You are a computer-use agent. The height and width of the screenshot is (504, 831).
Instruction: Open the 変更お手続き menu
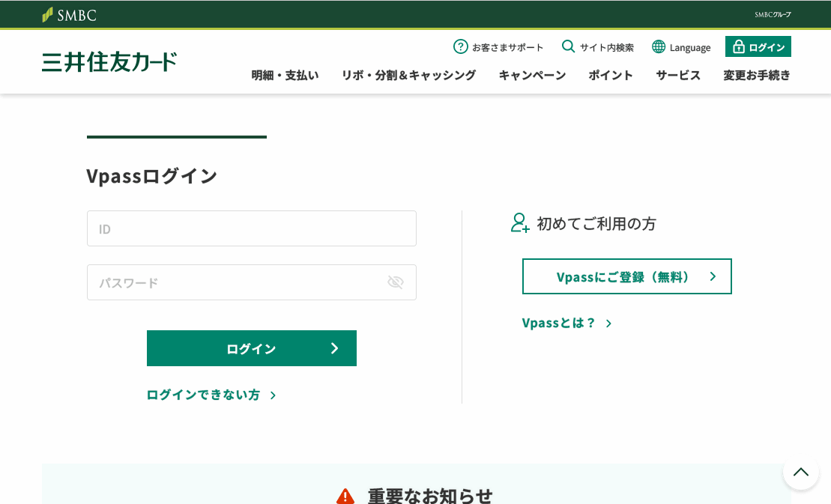[x=757, y=75]
